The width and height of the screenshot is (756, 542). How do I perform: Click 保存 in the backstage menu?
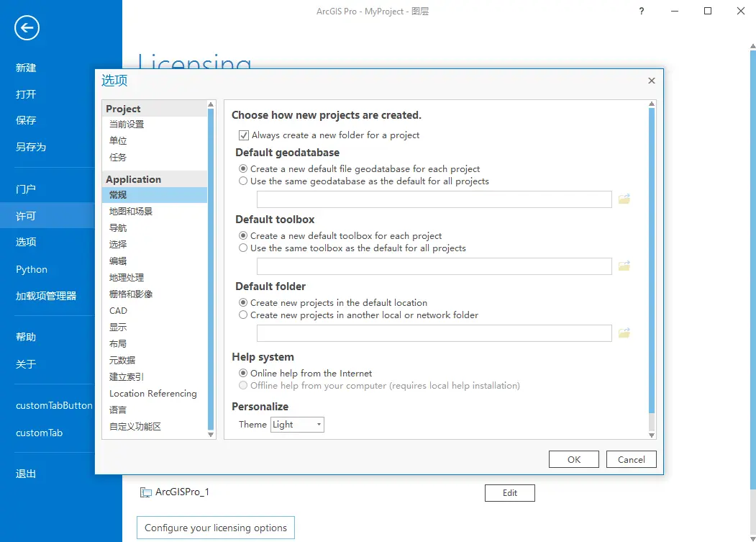point(26,120)
